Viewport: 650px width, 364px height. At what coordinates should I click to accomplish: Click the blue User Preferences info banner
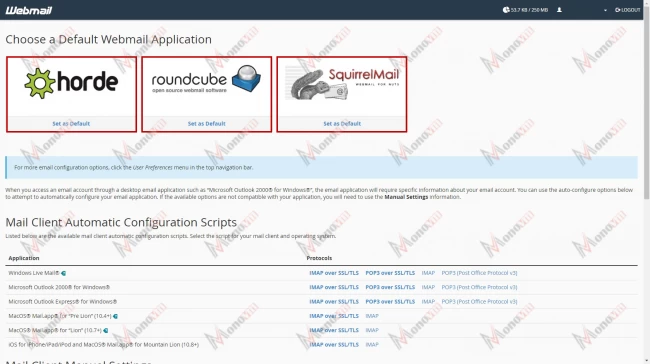click(321, 167)
